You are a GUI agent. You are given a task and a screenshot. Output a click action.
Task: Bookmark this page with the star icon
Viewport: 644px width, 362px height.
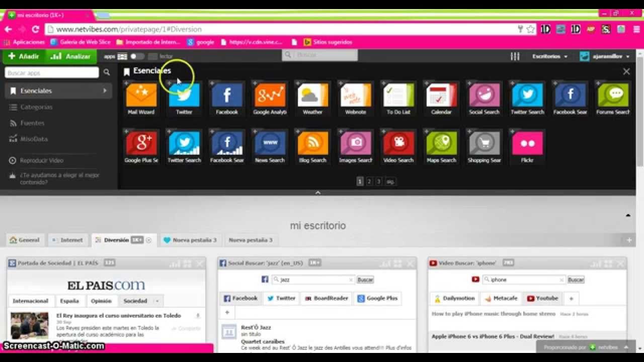[530, 29]
